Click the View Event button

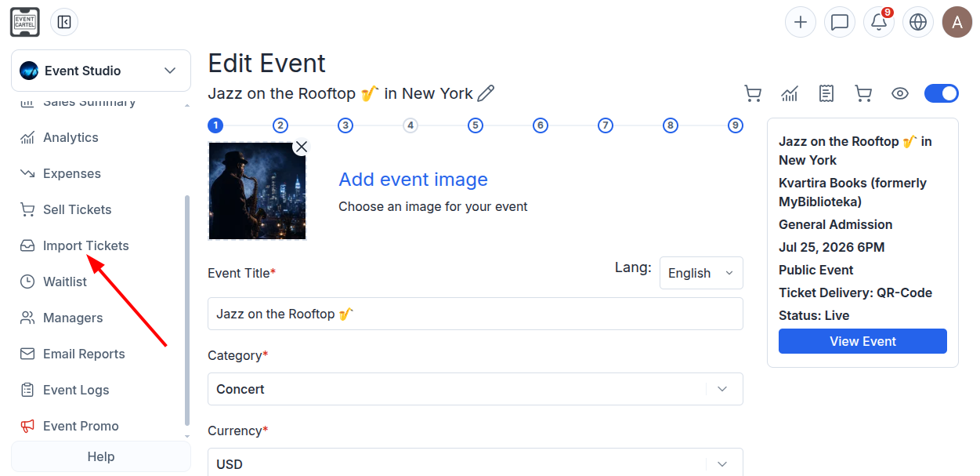(x=862, y=341)
